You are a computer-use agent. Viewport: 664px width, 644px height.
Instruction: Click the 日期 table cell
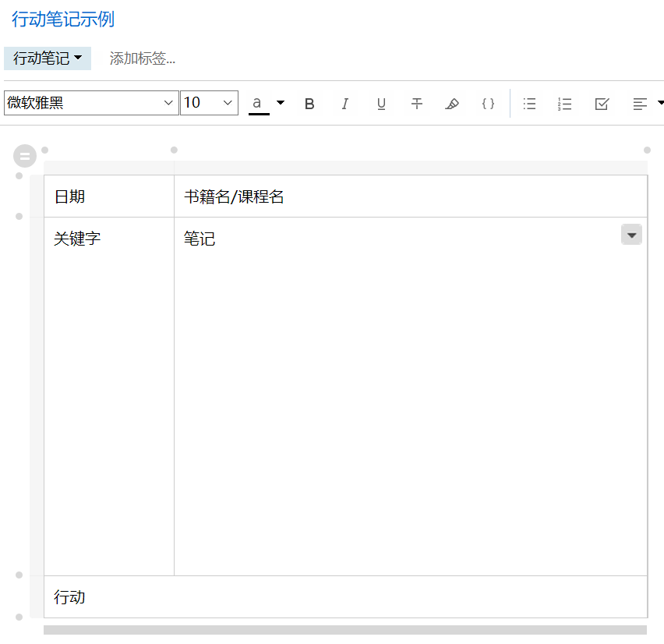tap(109, 196)
